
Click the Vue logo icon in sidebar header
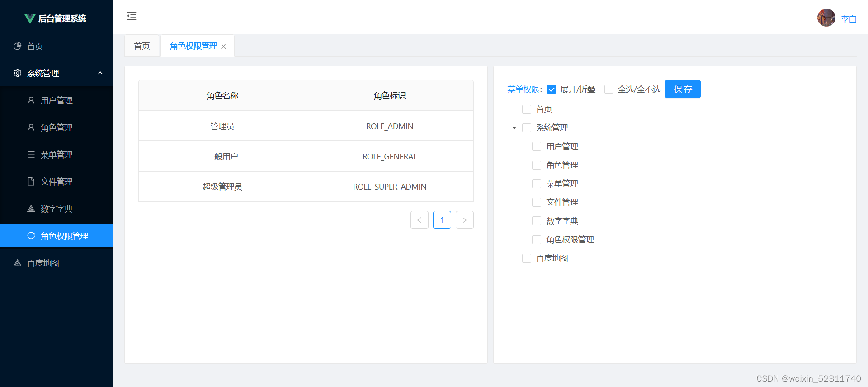click(x=30, y=19)
